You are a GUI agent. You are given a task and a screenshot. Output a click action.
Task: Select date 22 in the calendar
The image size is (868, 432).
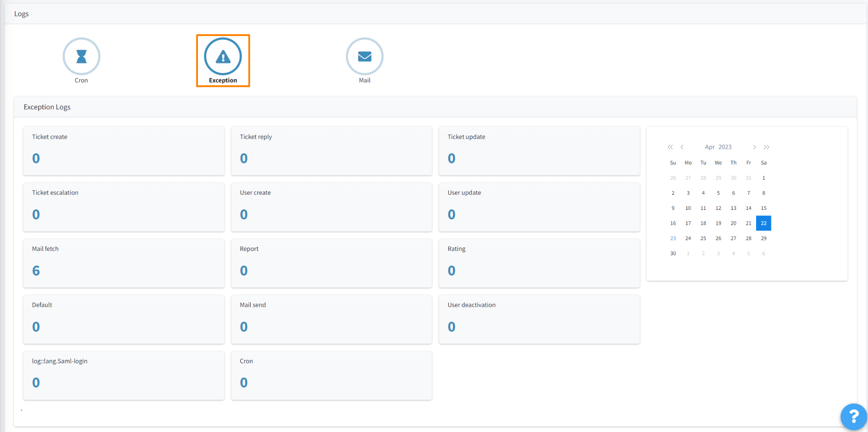pyautogui.click(x=763, y=223)
